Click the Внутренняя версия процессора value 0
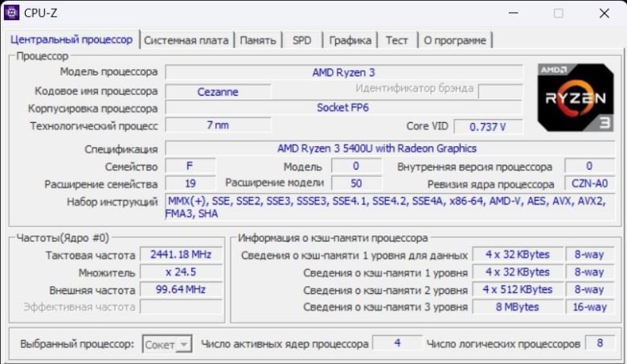 [589, 166]
